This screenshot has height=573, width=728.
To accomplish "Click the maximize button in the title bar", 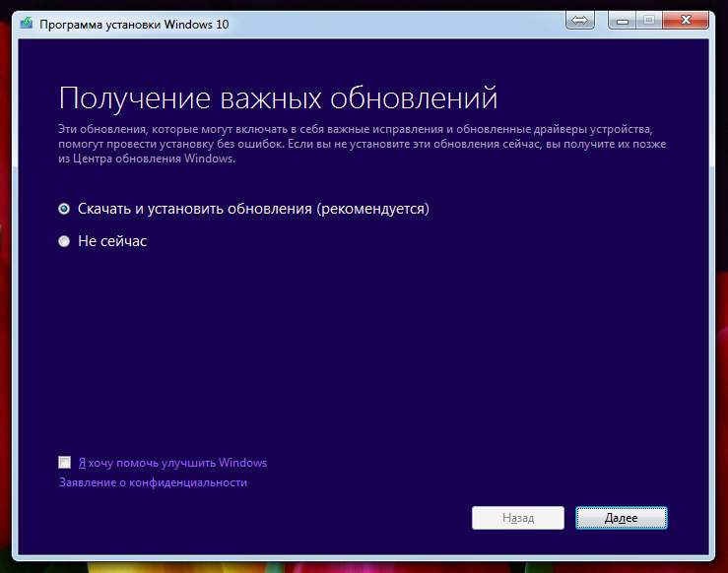I will pos(649,21).
